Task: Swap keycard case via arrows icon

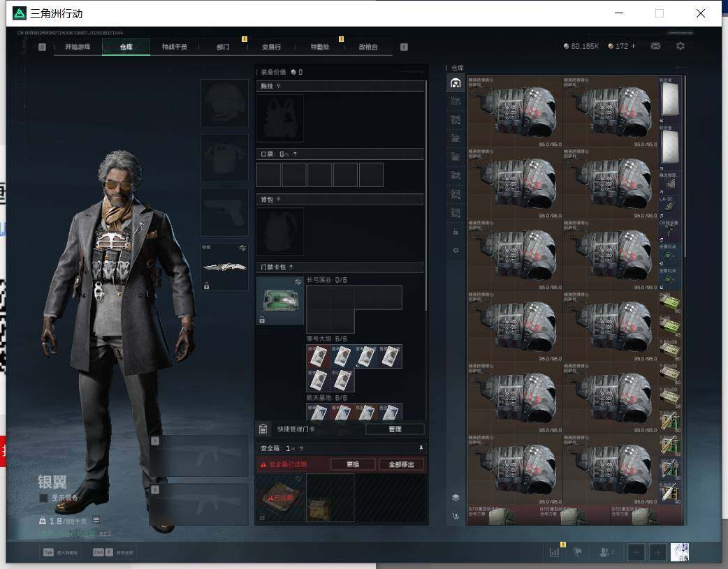Action: pyautogui.click(x=298, y=282)
